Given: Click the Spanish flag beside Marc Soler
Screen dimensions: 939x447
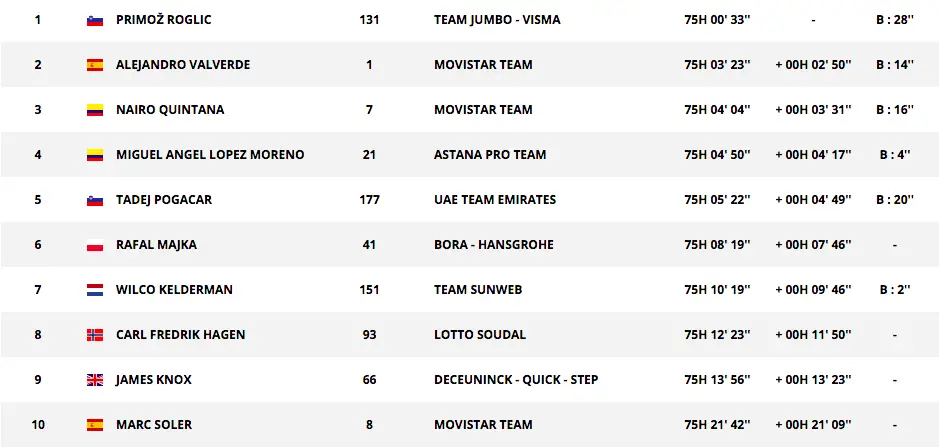Looking at the screenshot, I should point(95,425).
